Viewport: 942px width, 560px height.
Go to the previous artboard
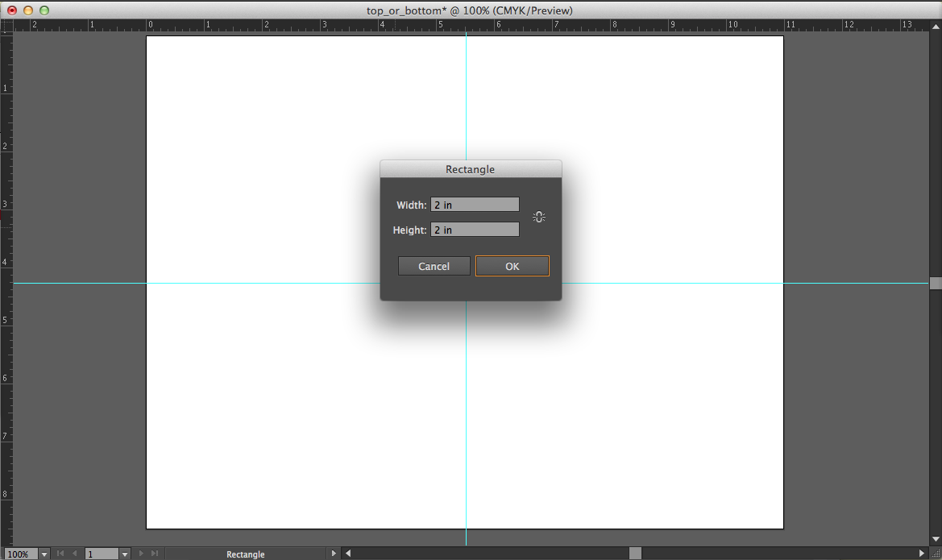(75, 554)
